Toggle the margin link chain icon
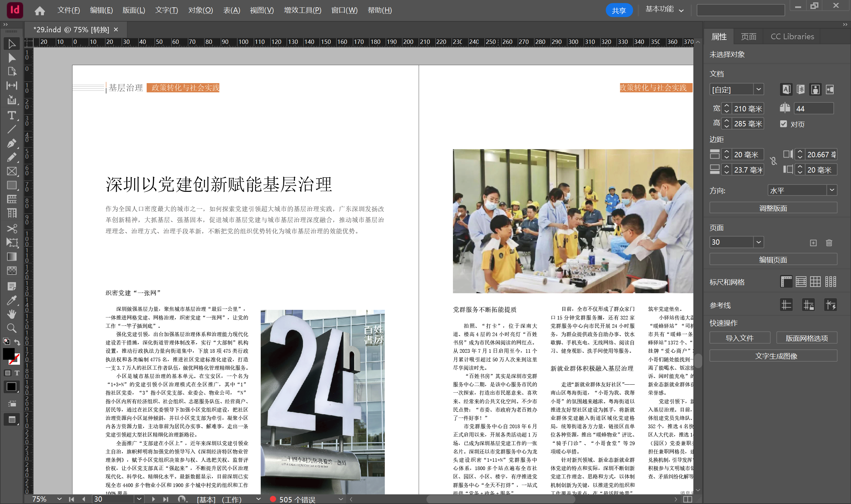The image size is (851, 504). (774, 161)
